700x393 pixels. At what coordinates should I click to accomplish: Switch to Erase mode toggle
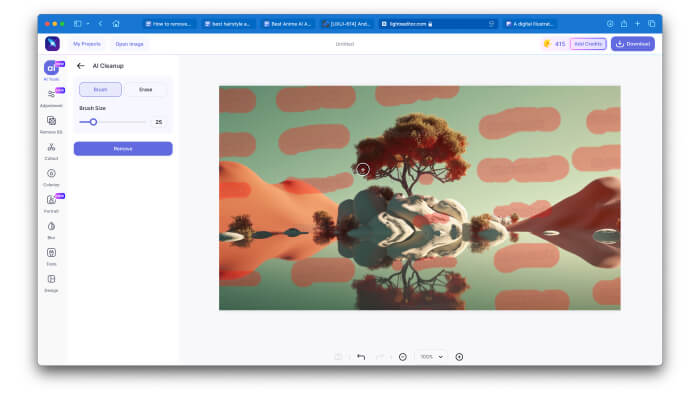click(x=146, y=89)
